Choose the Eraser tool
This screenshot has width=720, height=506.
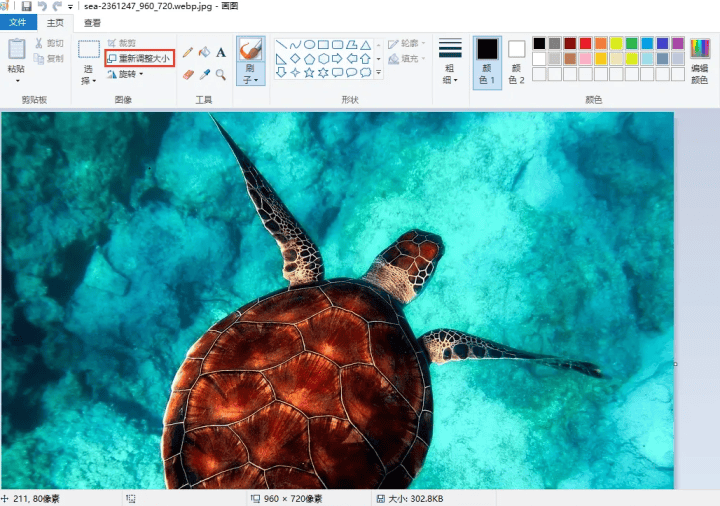(188, 74)
